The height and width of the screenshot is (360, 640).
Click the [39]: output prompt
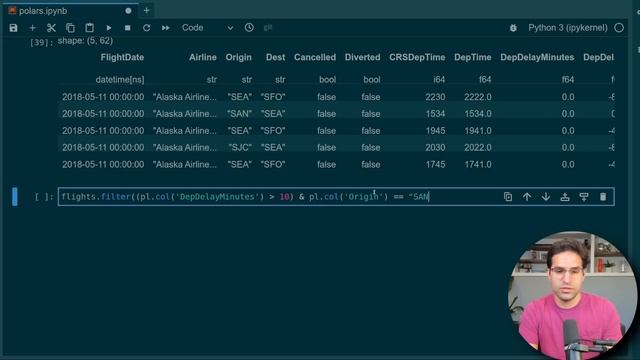tap(41, 42)
